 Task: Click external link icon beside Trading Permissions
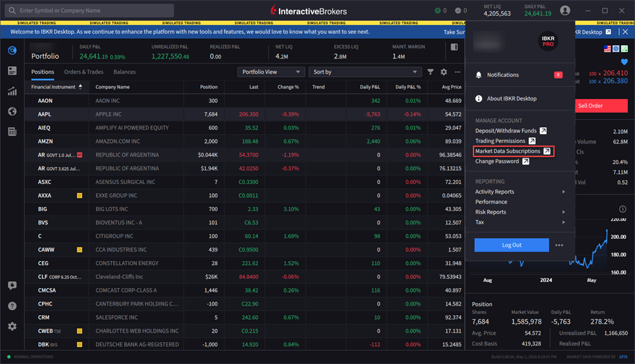point(532,141)
